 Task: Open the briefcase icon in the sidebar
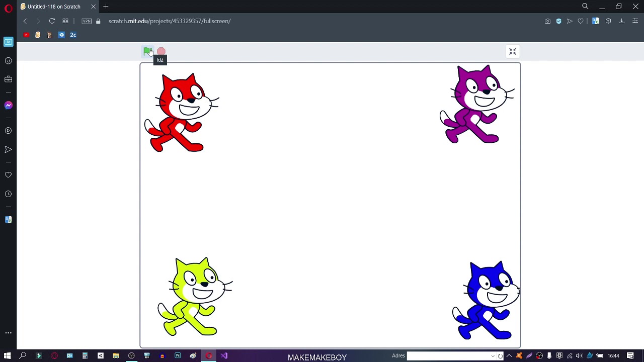[8, 79]
